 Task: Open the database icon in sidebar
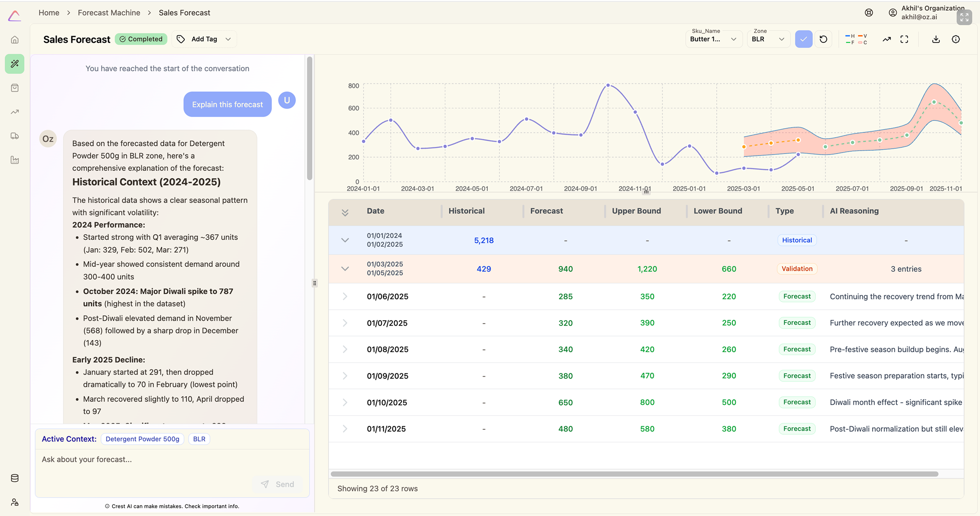pyautogui.click(x=15, y=478)
